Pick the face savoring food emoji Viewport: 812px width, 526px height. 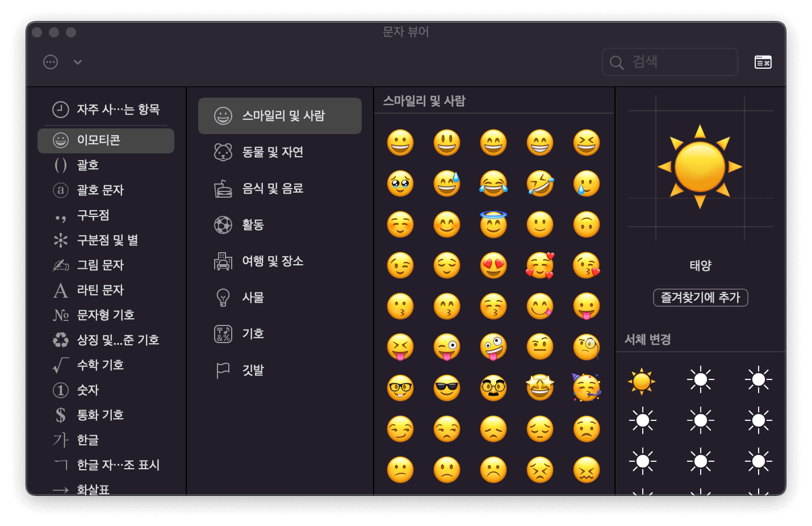[540, 306]
